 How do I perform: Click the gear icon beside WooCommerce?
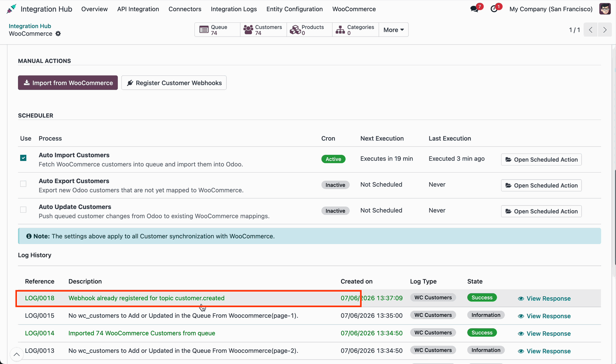[58, 34]
